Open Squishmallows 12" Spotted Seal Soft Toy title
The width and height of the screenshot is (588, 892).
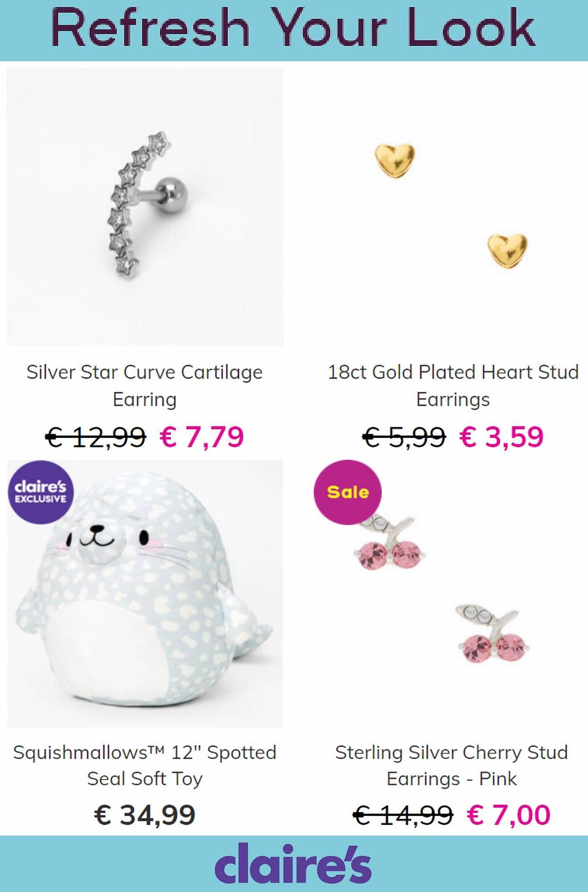coord(145,766)
